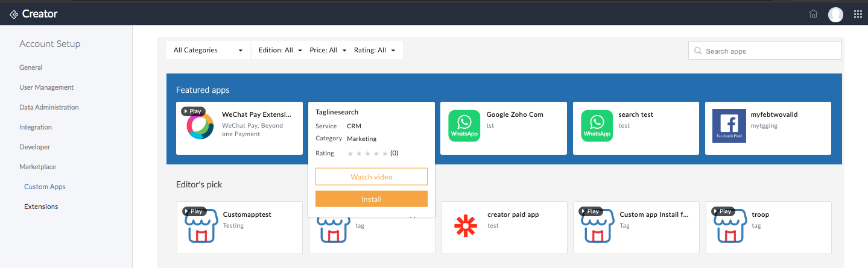Play Customapptest video badge
Image resolution: width=868 pixels, height=268 pixels.
tap(195, 211)
